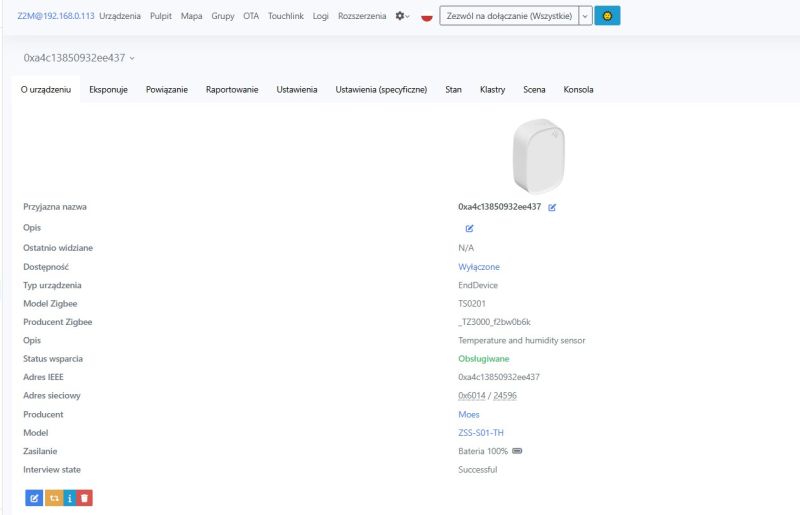The height and width of the screenshot is (515, 800).
Task: Edit the friendly name pencil icon
Action: coord(552,207)
